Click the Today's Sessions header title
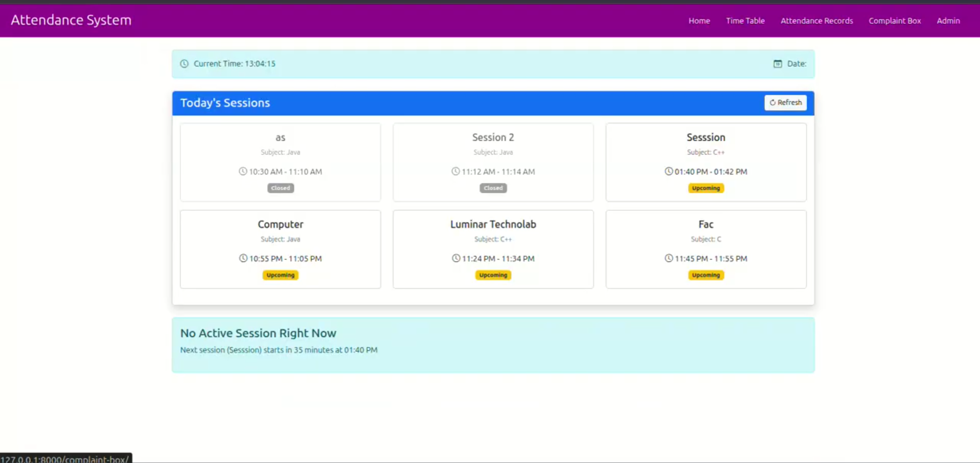Viewport: 980px width, 463px height. point(225,103)
